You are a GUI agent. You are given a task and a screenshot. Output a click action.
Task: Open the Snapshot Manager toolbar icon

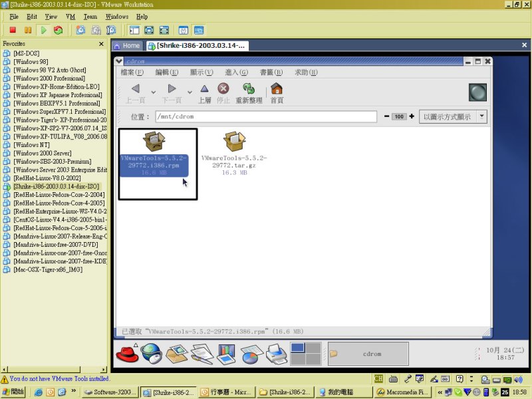(x=111, y=30)
